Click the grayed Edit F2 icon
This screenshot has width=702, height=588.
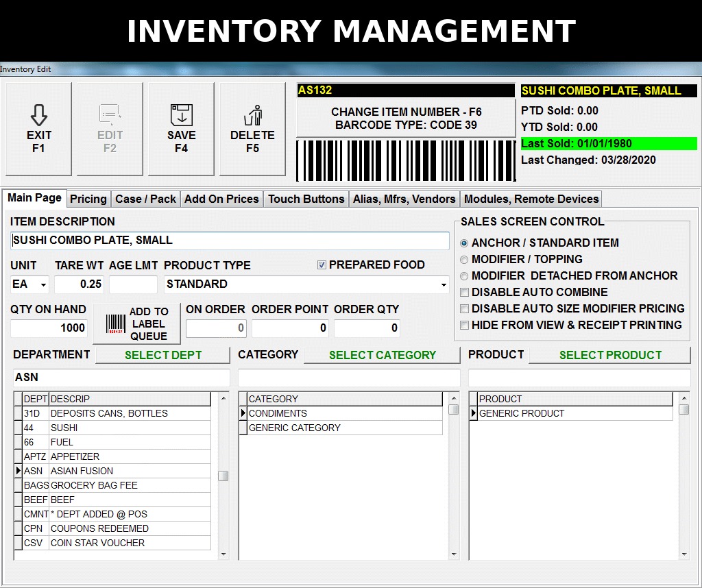[110, 115]
